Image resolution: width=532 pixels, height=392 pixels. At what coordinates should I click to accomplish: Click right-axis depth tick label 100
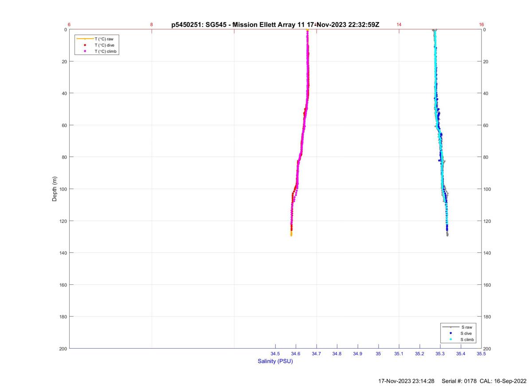click(x=488, y=189)
